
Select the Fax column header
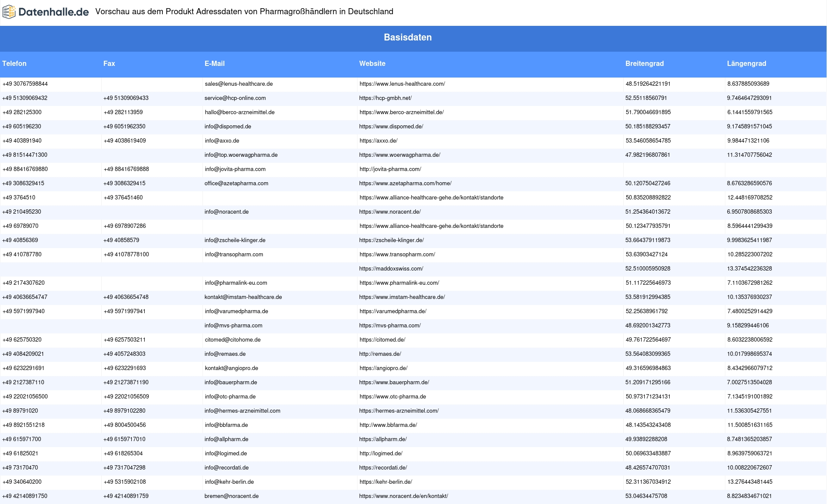109,63
